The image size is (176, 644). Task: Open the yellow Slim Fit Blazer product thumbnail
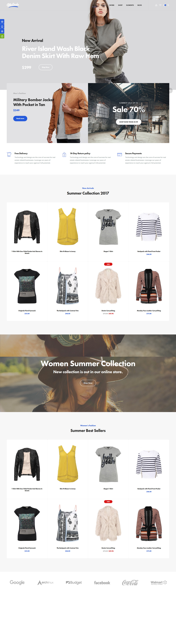(x=68, y=226)
